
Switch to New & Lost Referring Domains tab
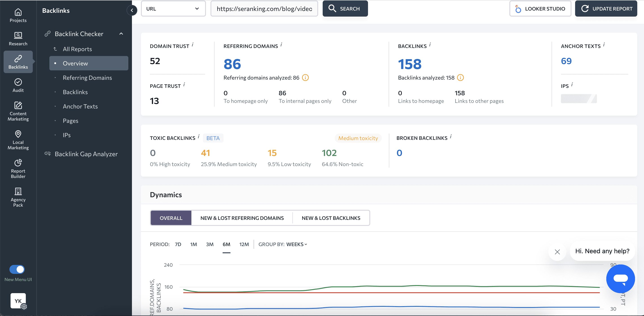coord(242,218)
